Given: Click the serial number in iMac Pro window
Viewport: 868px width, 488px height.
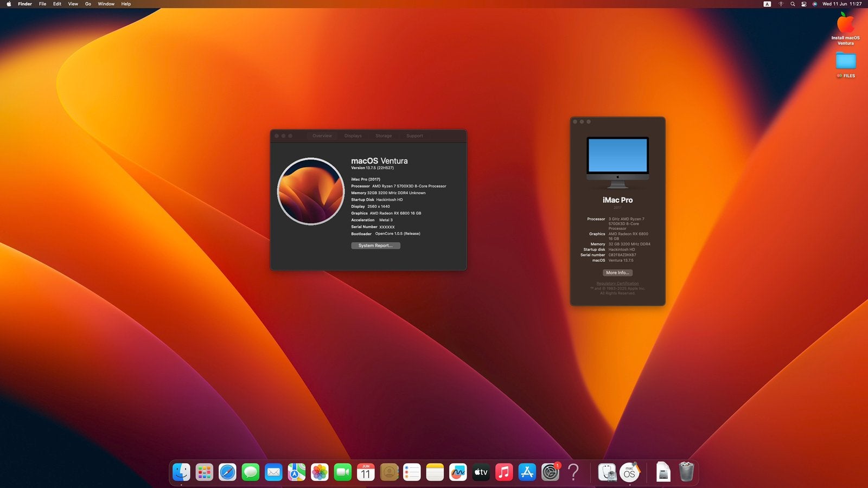Looking at the screenshot, I should point(622,255).
